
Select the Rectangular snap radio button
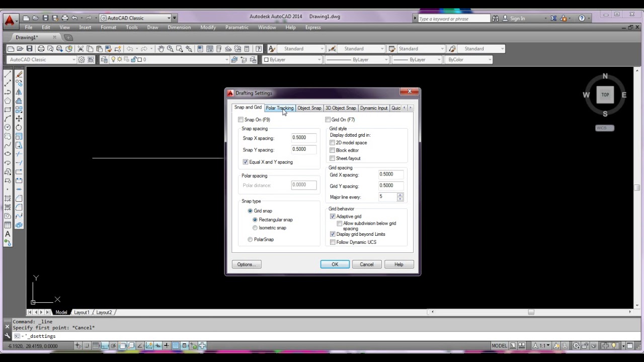(x=255, y=220)
